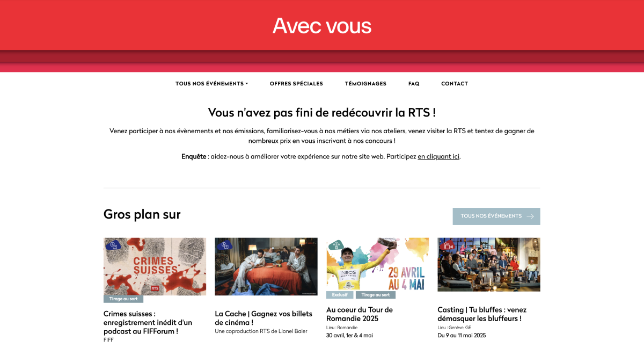
Task: Open Casting Tu bluffes event title
Action: tap(482, 314)
